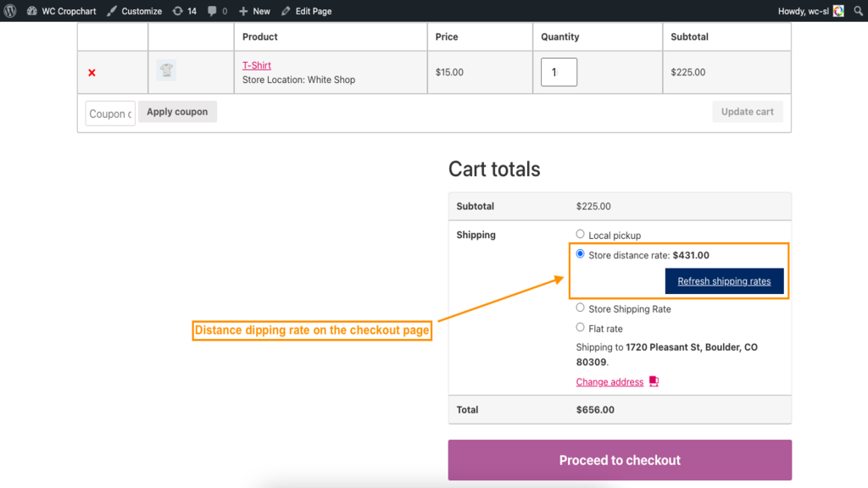This screenshot has height=488, width=868.
Task: Open the T-Shirt product link
Action: [257, 65]
